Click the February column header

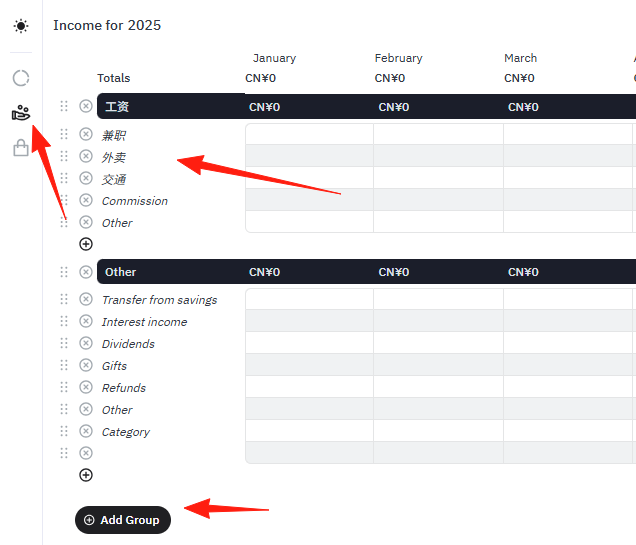(x=398, y=58)
